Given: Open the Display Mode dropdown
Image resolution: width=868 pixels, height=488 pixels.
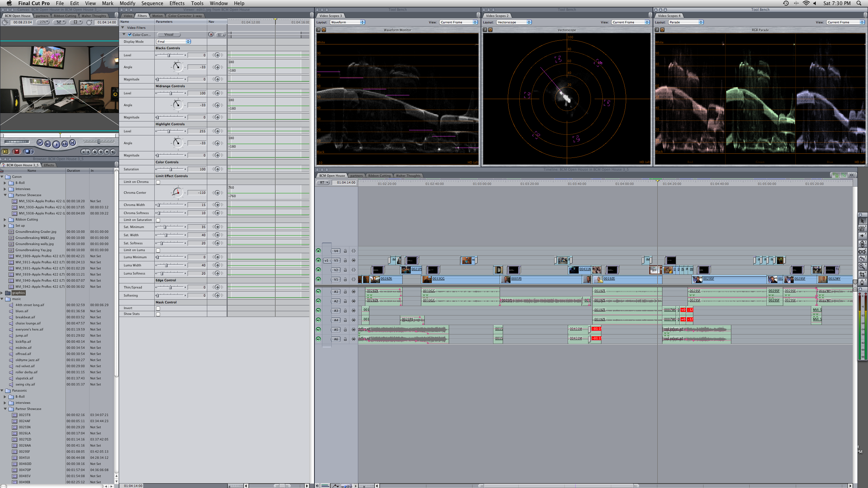Looking at the screenshot, I should coord(173,41).
